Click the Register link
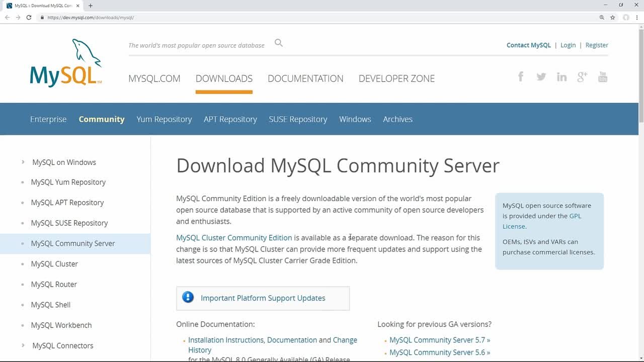This screenshot has height=362, width=644. pos(597,45)
